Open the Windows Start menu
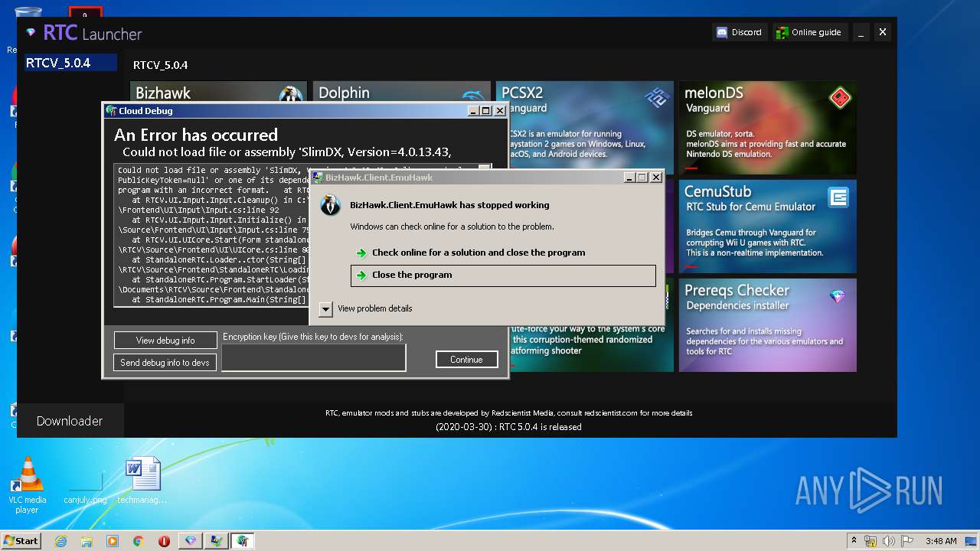The image size is (980, 551). (x=21, y=541)
